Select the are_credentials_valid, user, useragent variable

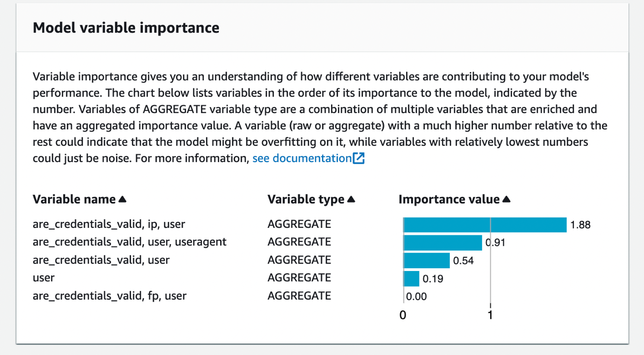pos(129,242)
